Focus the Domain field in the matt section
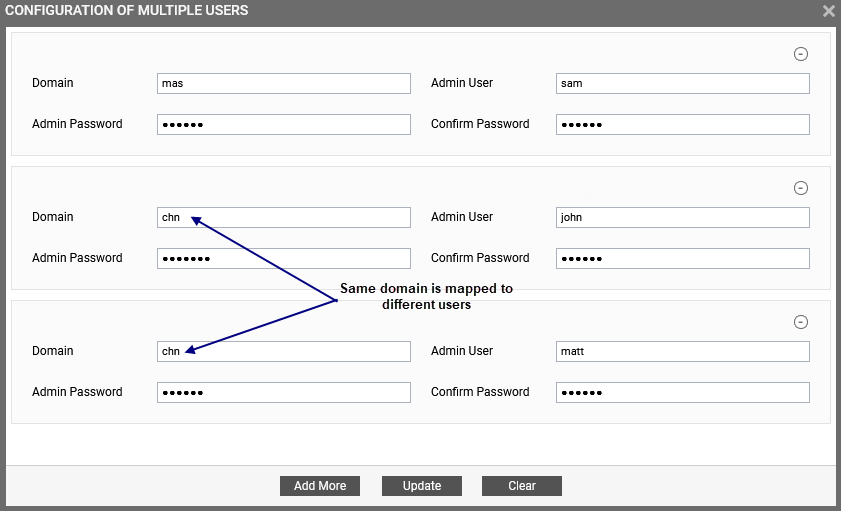Screen dimensions: 841x511 [284, 352]
